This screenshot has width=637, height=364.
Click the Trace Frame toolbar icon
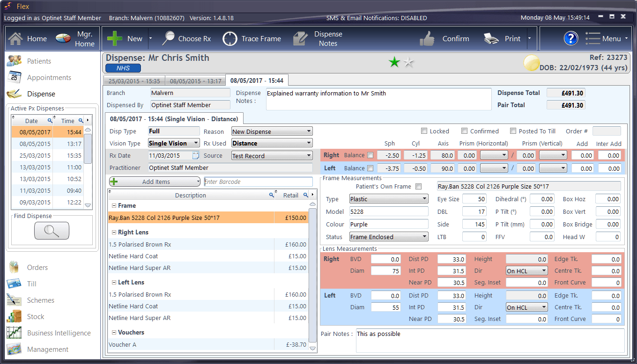(x=230, y=38)
